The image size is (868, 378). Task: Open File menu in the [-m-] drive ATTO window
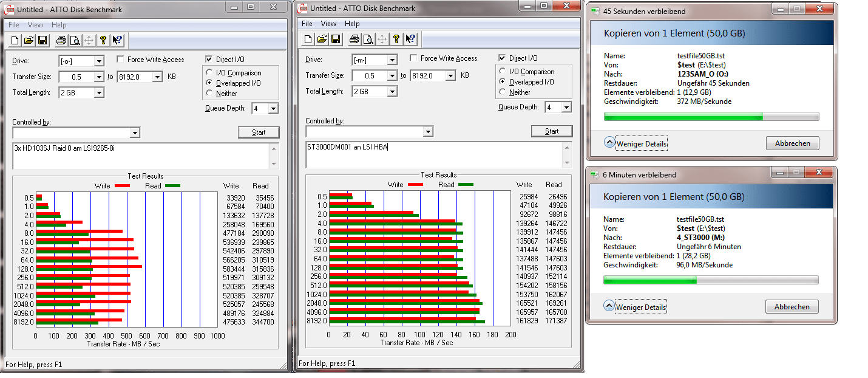point(307,24)
